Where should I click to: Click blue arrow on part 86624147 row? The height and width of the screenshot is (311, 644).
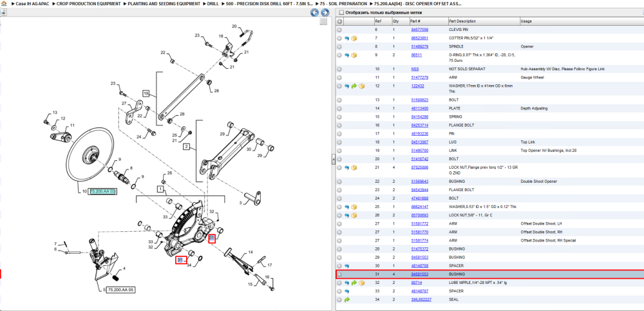346,207
